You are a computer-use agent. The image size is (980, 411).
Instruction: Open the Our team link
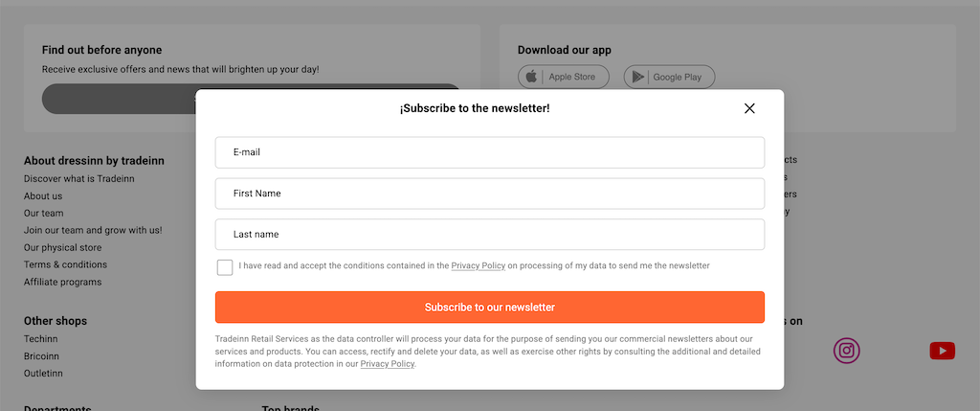tap(44, 214)
